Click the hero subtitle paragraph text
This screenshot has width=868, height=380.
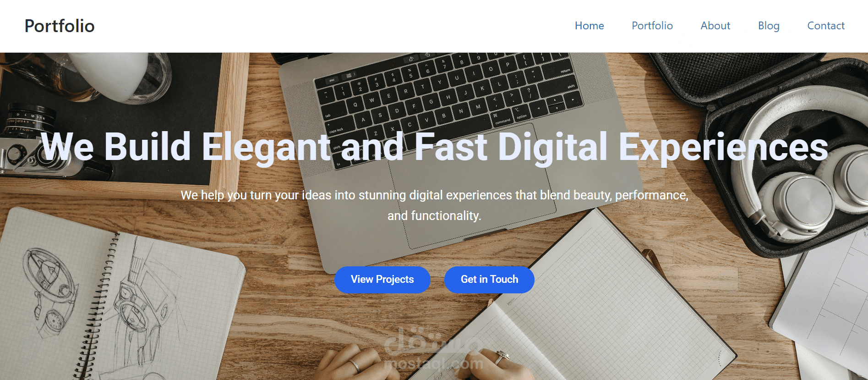pyautogui.click(x=434, y=205)
